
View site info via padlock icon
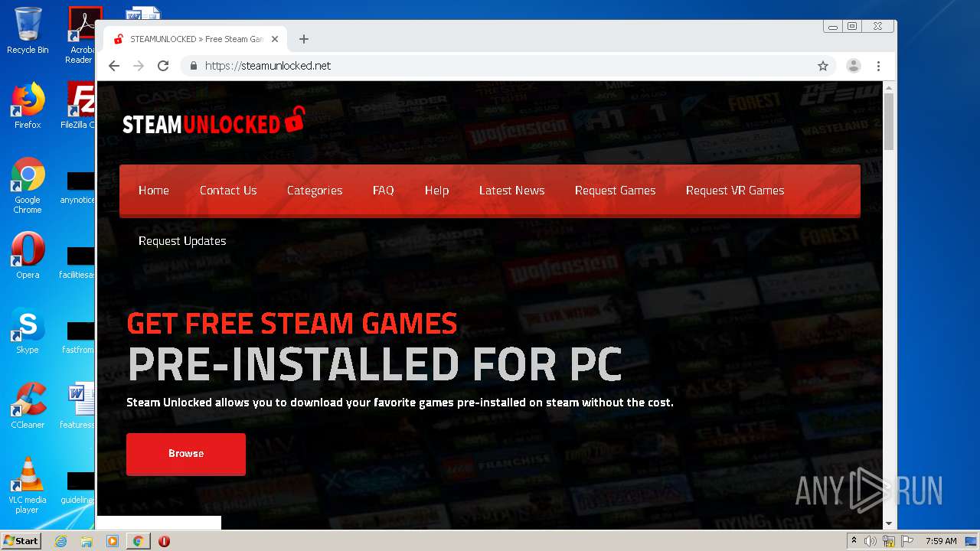click(x=194, y=66)
